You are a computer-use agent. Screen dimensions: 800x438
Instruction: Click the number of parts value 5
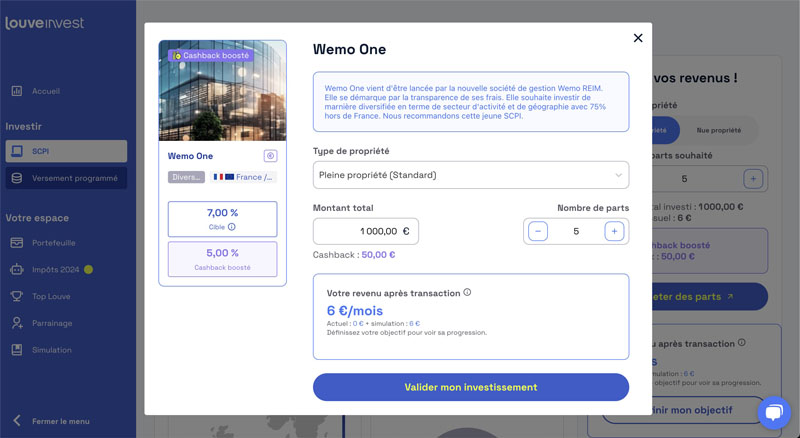(576, 231)
